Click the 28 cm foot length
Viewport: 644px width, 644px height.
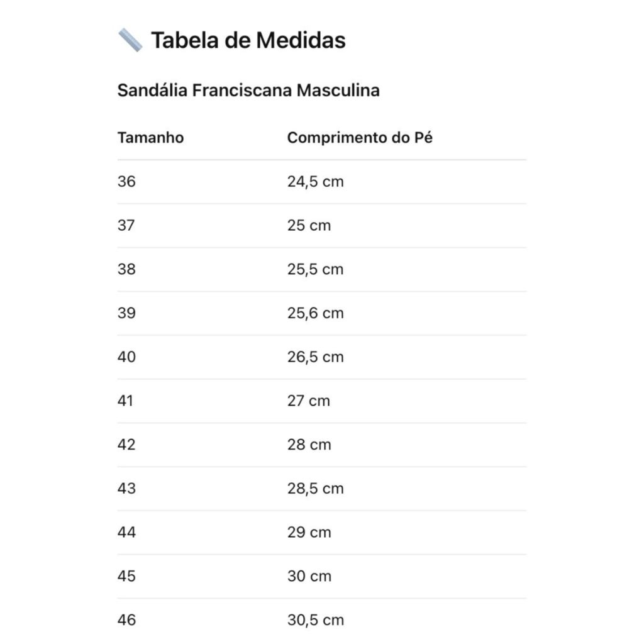point(309,445)
